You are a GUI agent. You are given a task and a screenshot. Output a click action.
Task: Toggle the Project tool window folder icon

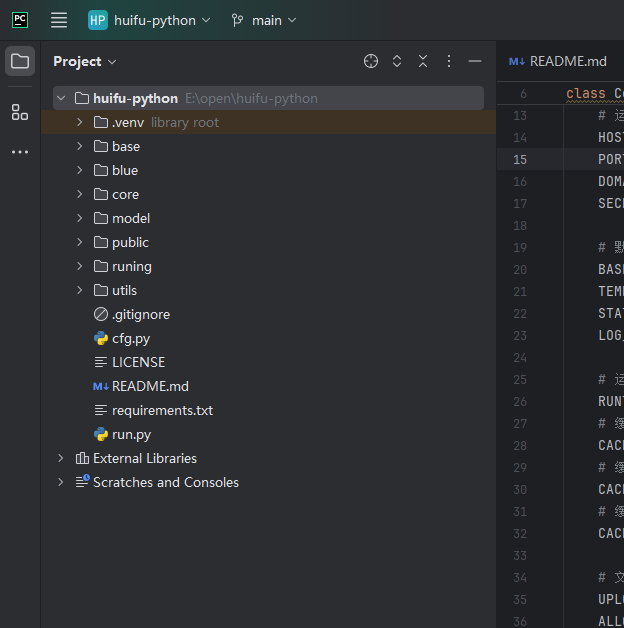coord(20,61)
